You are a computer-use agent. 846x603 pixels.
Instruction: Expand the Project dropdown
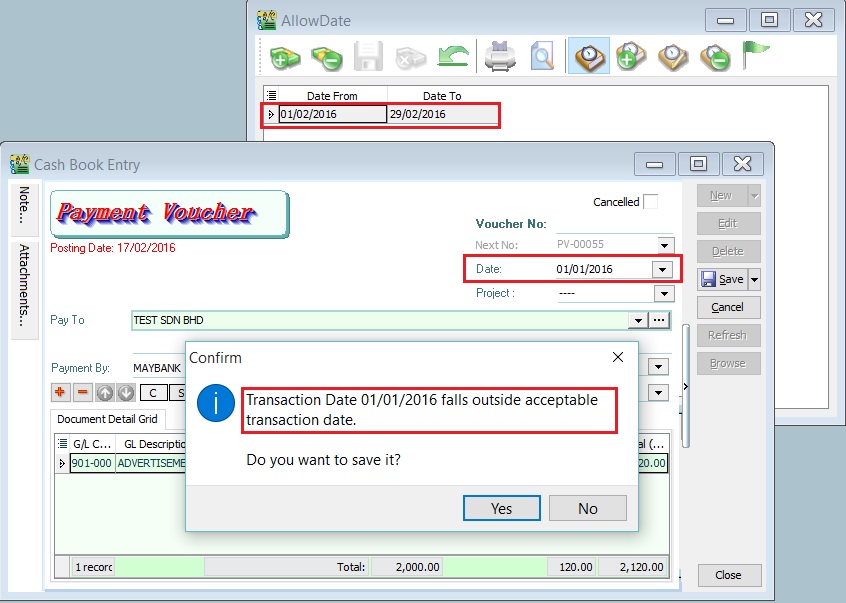pos(663,294)
